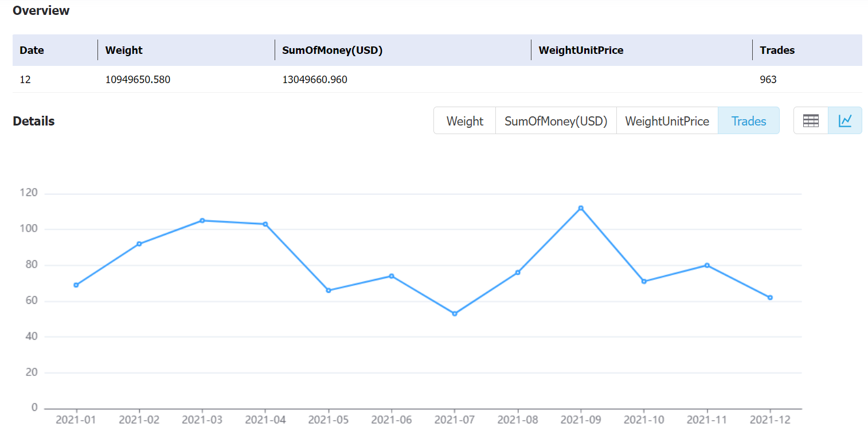
Task: Click the Date cell value 12
Action: pyautogui.click(x=25, y=80)
